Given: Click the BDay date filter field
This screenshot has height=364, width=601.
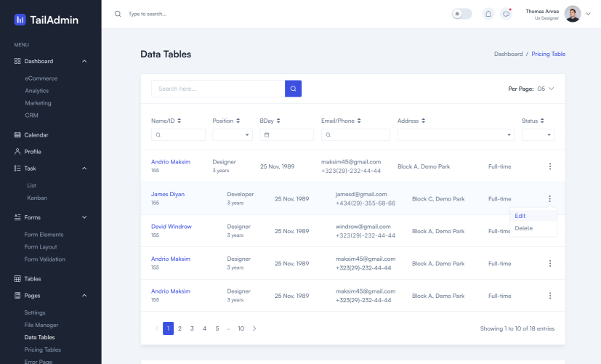Looking at the screenshot, I should [x=287, y=135].
